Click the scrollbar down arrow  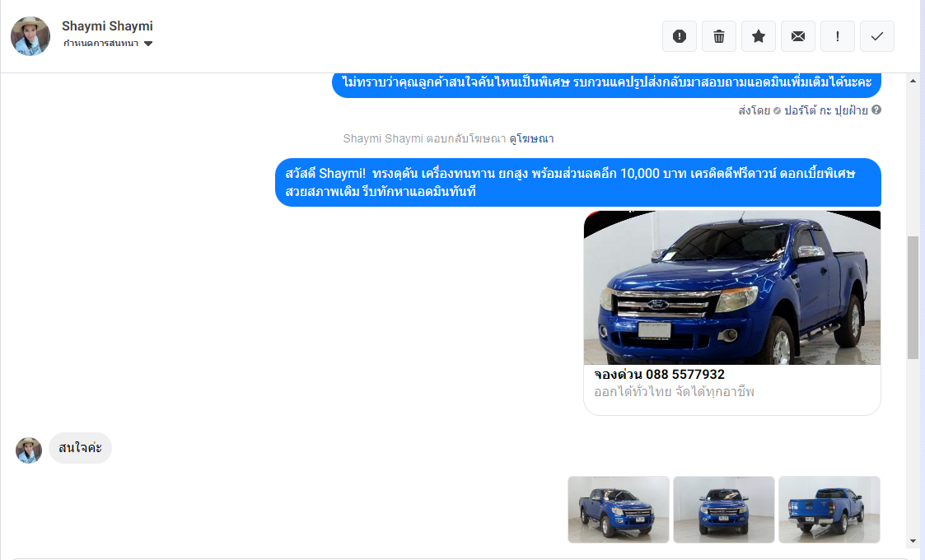pos(913,540)
